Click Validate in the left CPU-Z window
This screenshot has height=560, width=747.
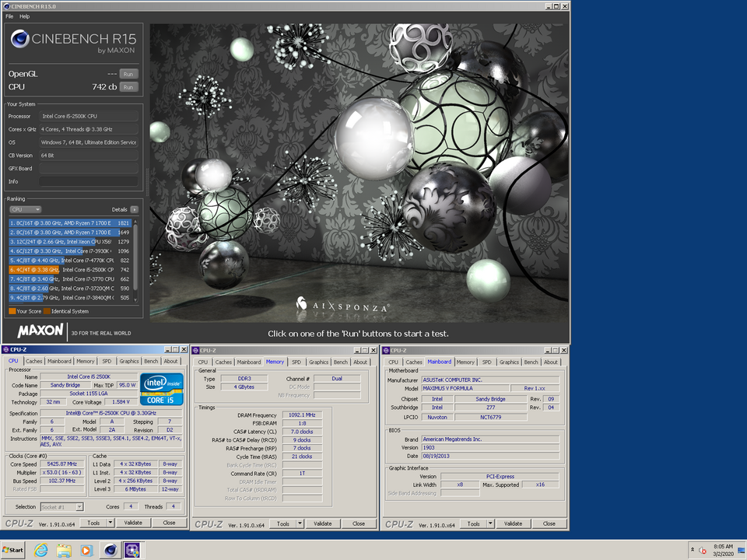coord(133,523)
